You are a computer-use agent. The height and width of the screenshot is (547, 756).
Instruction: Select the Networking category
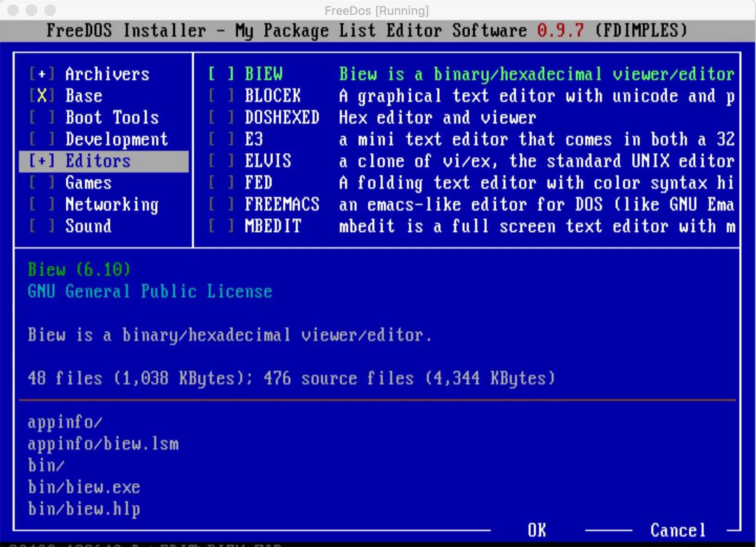click(112, 205)
